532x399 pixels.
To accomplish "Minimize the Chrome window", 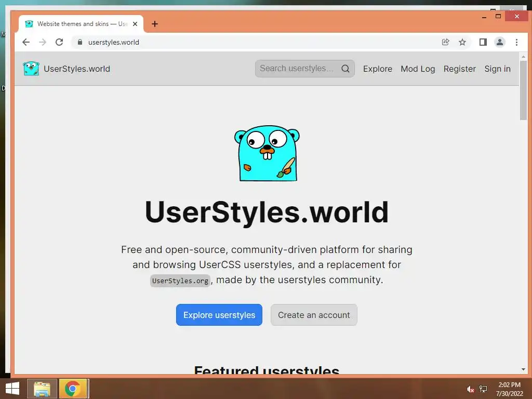I will [484, 17].
